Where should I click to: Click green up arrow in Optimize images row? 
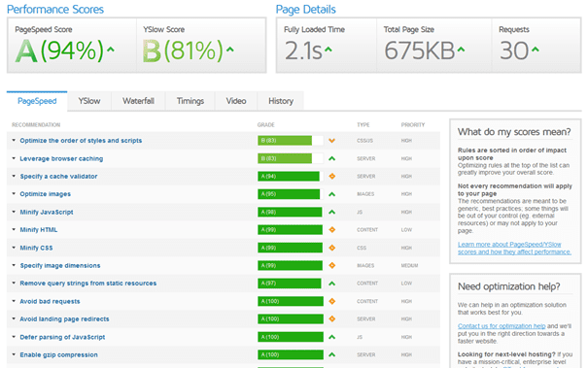[x=331, y=194]
